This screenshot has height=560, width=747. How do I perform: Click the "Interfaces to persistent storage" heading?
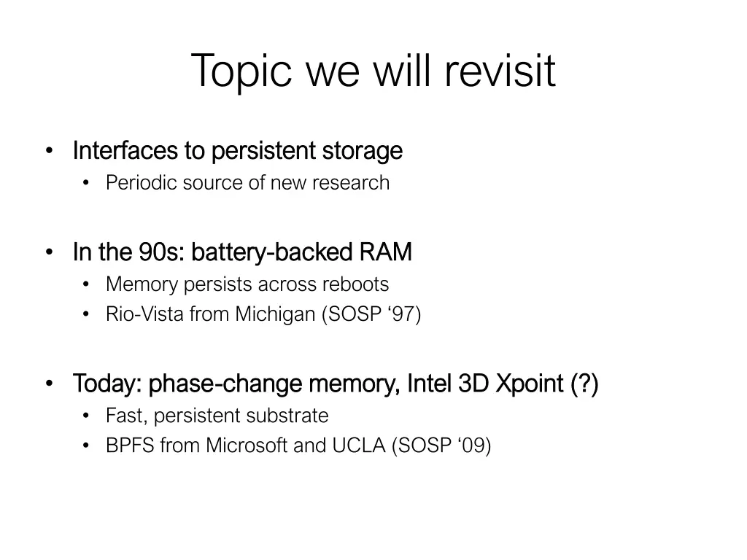(238, 151)
